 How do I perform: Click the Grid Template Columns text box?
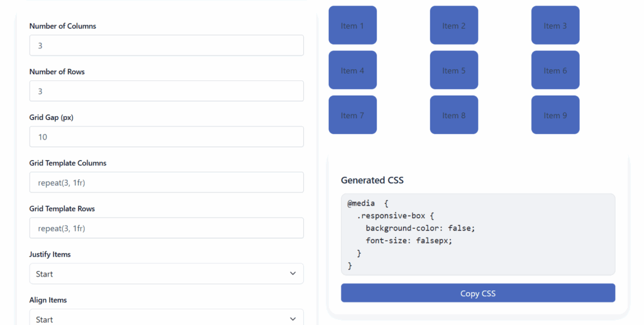coord(166,182)
